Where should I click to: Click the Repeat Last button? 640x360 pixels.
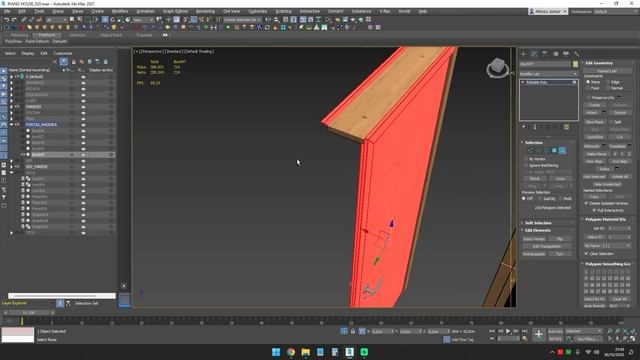coord(607,71)
